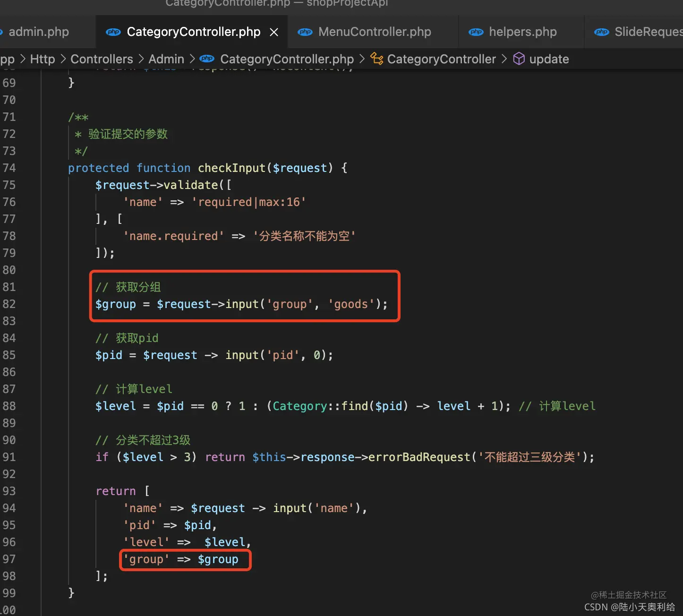The width and height of the screenshot is (683, 616).
Task: Click the 'name.required' key string
Action: 173,236
